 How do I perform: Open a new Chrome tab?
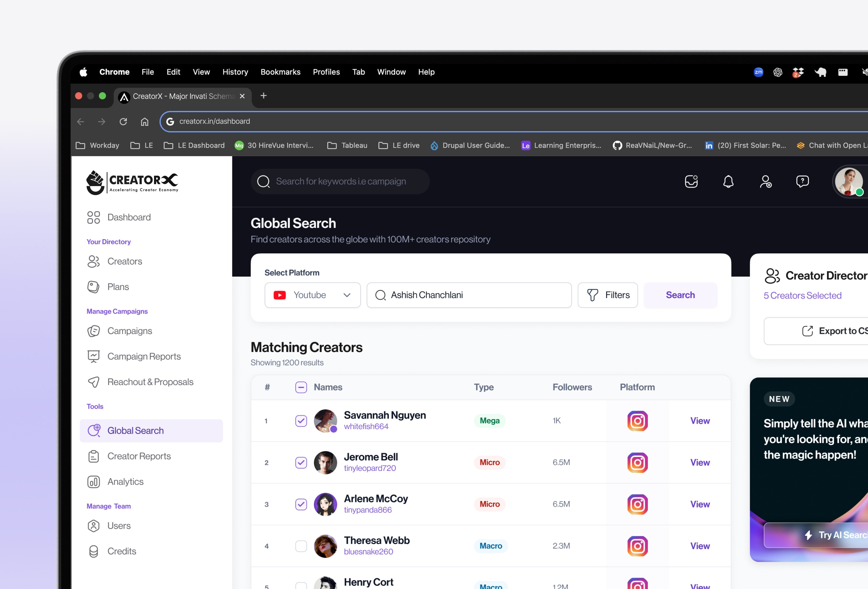[x=263, y=96]
